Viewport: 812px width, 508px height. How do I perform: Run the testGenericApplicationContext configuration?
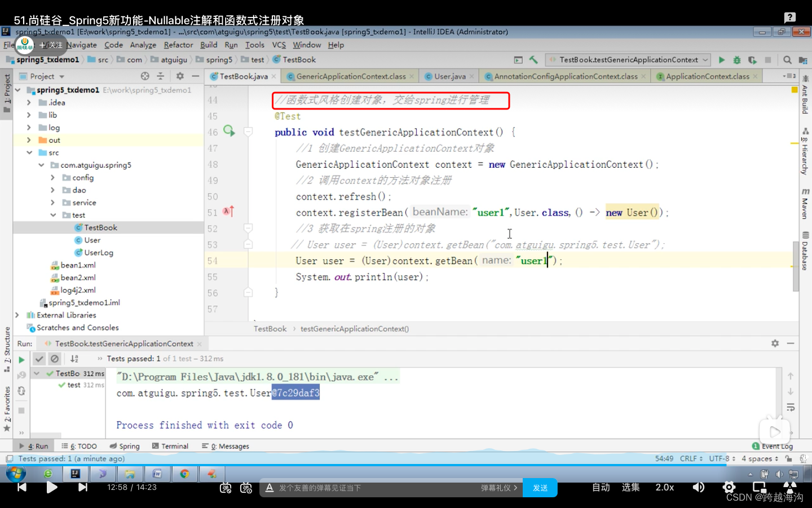(722, 60)
